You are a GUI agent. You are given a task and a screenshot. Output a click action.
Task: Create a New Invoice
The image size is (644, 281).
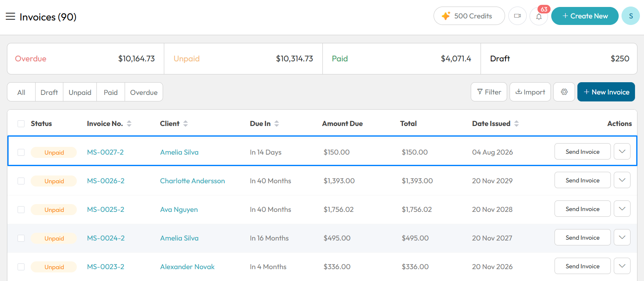tap(606, 92)
